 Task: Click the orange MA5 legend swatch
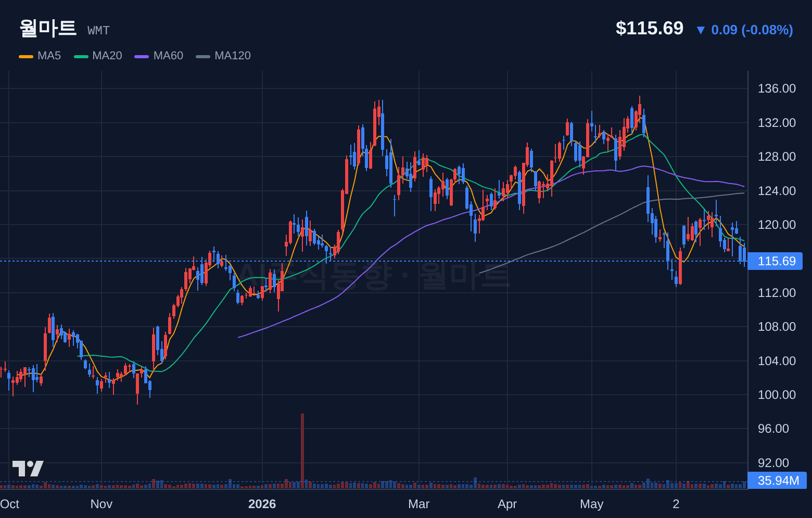pyautogui.click(x=26, y=56)
